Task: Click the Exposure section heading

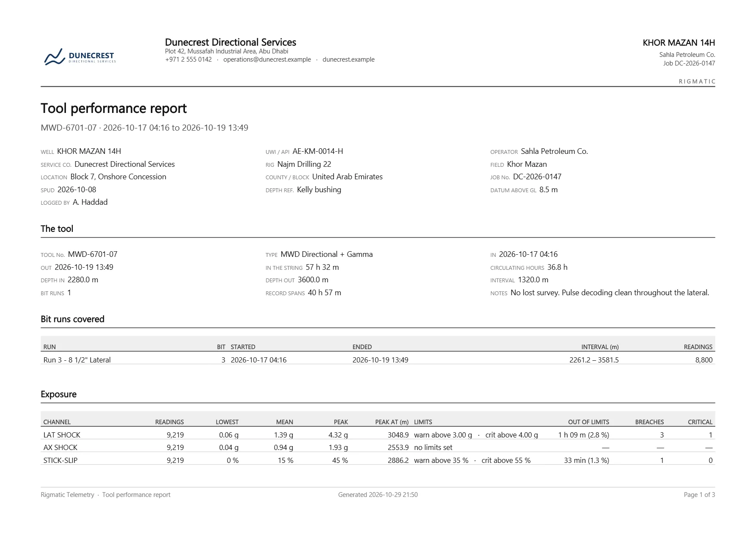Action: pos(59,394)
